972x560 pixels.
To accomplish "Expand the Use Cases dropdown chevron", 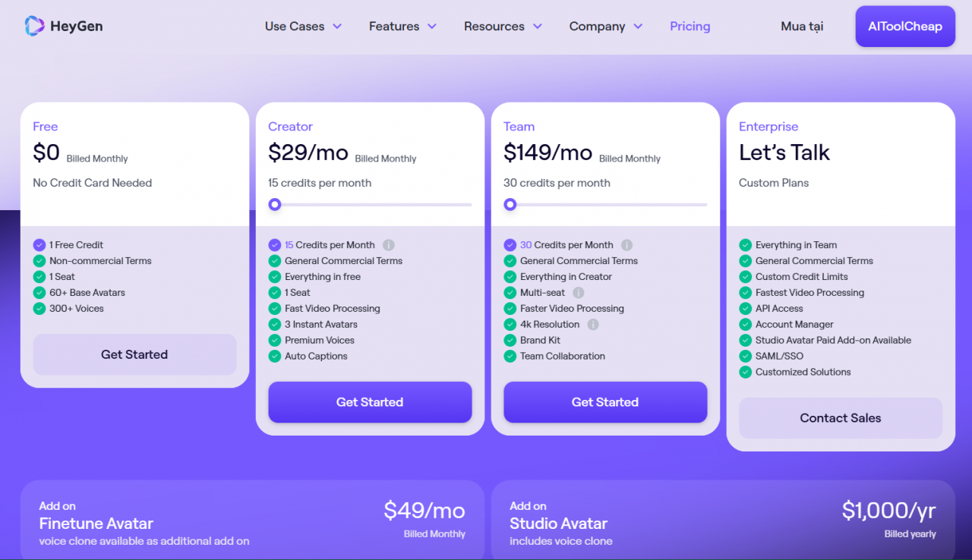I will coord(337,27).
